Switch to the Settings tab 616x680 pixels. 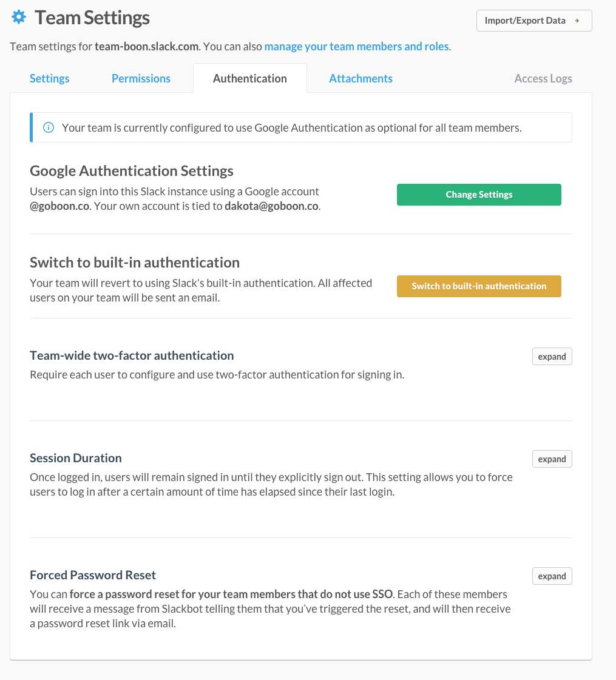click(x=49, y=78)
